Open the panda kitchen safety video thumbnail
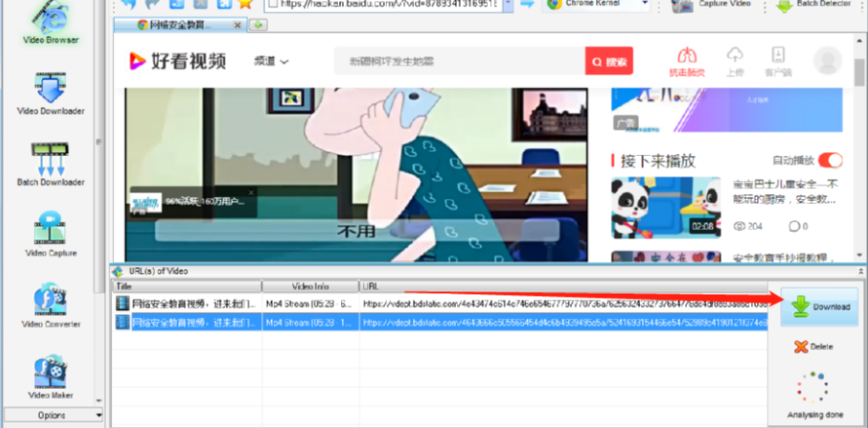Viewport: 868px width, 428px height. pyautogui.click(x=666, y=208)
